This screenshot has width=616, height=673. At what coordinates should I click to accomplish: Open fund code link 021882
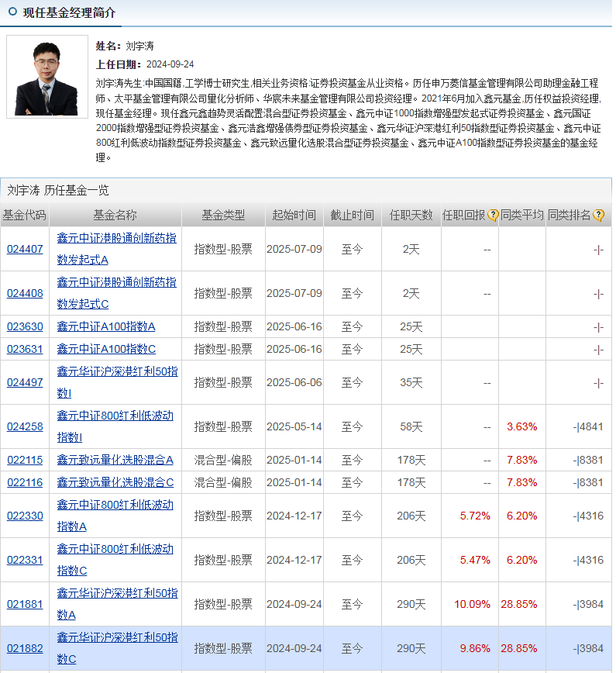[25, 648]
